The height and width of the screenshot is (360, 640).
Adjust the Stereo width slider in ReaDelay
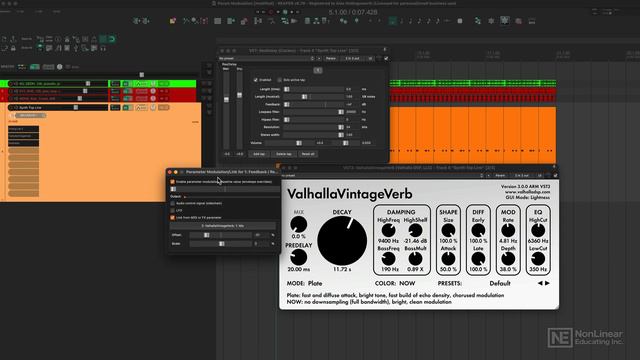[x=313, y=135]
